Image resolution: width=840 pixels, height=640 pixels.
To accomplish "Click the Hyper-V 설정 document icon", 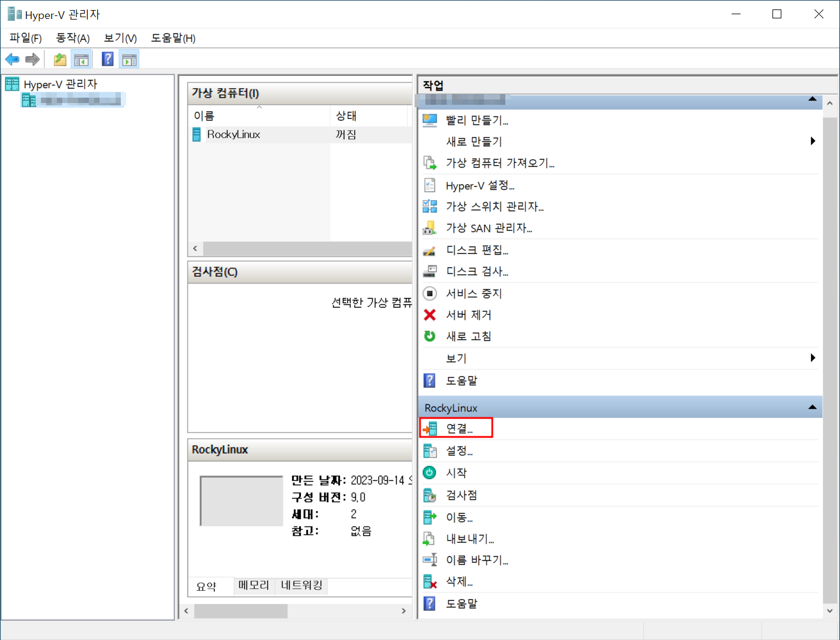I will [430, 185].
